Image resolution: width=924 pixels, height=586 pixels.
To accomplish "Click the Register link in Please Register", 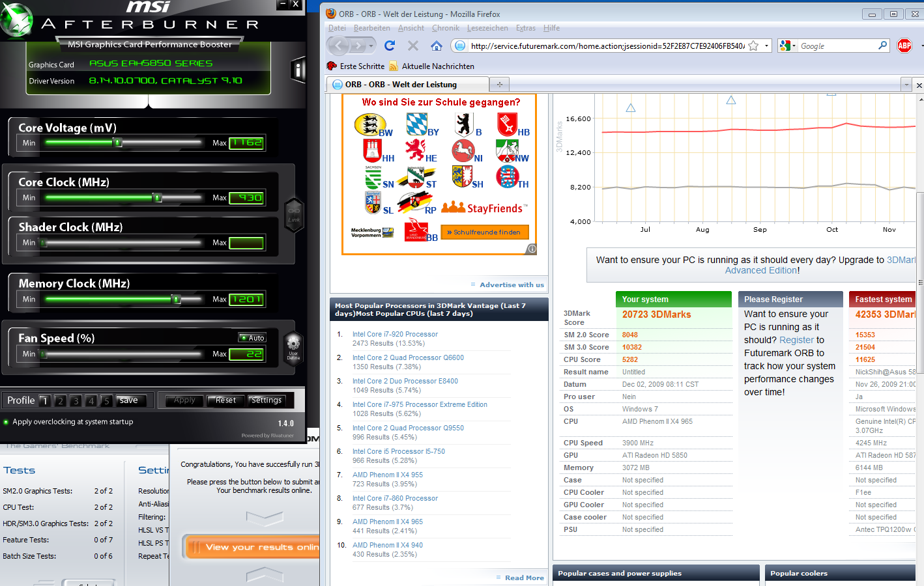I will 796,340.
